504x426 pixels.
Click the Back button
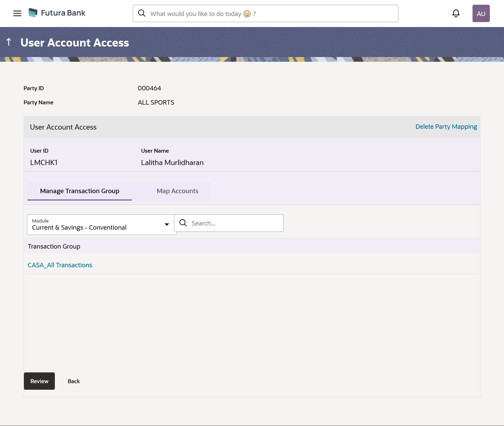73,381
